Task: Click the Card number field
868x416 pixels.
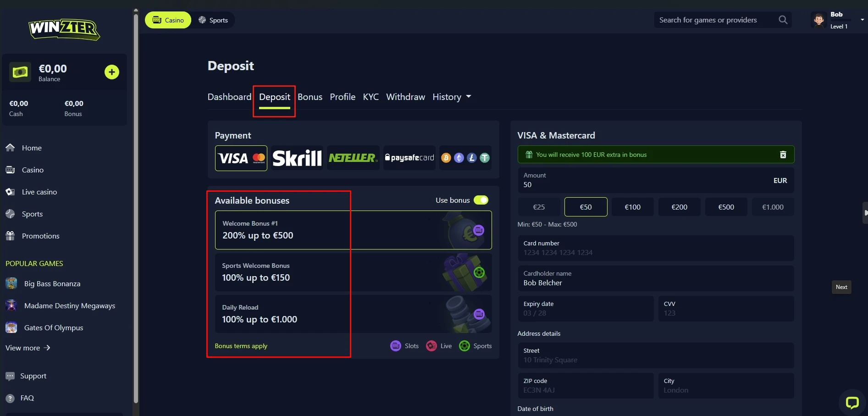Action: (656, 248)
